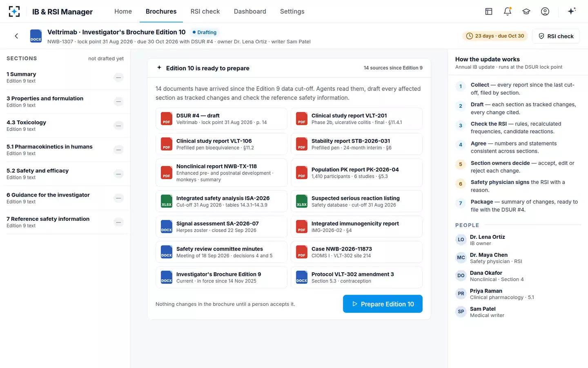
Task: Open the Dashboard tab
Action: (250, 11)
